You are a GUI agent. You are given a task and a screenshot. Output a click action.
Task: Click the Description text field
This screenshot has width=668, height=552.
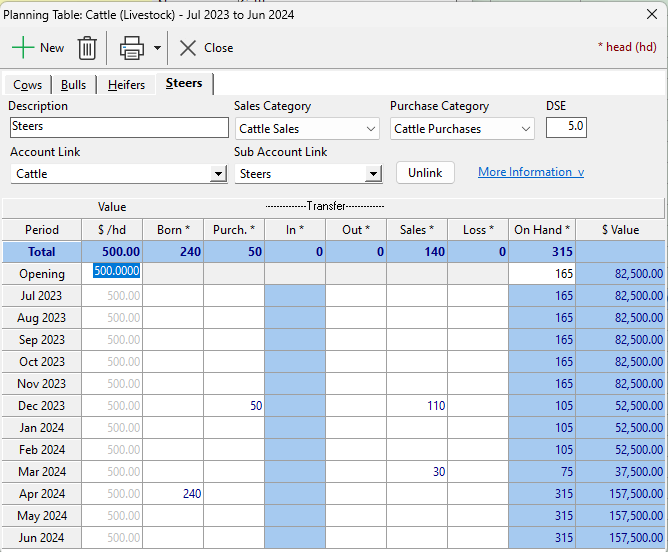[119, 128]
